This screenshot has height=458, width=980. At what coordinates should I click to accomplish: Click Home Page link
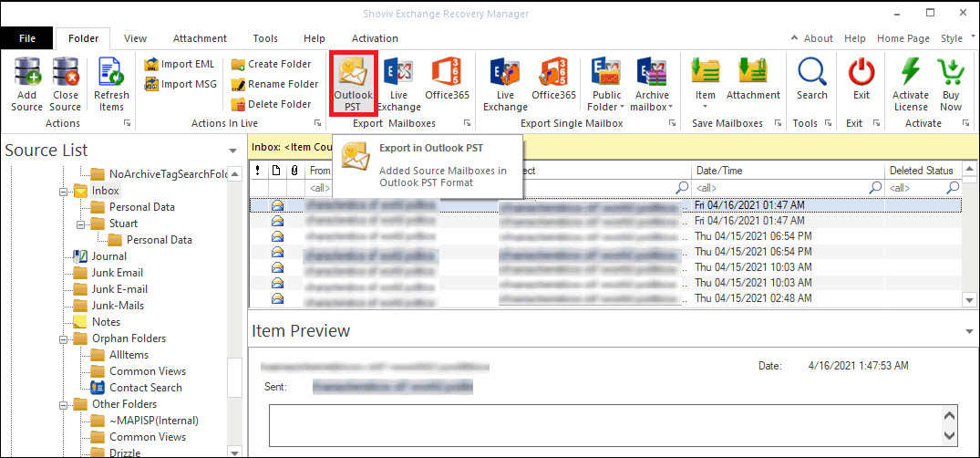(x=903, y=38)
